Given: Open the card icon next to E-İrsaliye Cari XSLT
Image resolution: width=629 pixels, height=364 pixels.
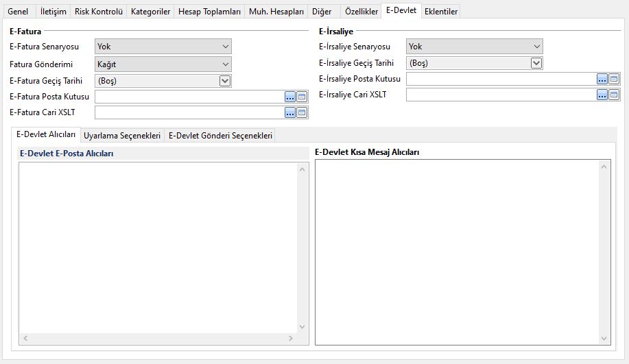Looking at the screenshot, I should [x=613, y=95].
